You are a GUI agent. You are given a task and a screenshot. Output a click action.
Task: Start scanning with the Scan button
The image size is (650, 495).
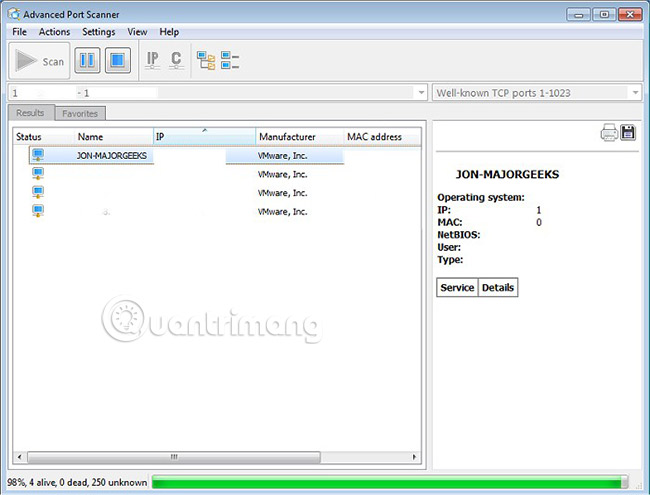click(x=39, y=61)
